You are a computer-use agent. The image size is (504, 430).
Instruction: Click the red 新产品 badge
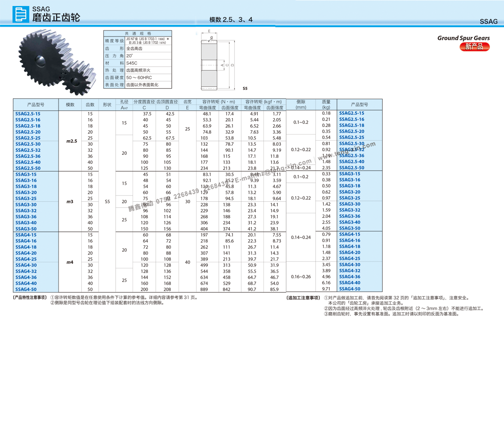pos(474,46)
